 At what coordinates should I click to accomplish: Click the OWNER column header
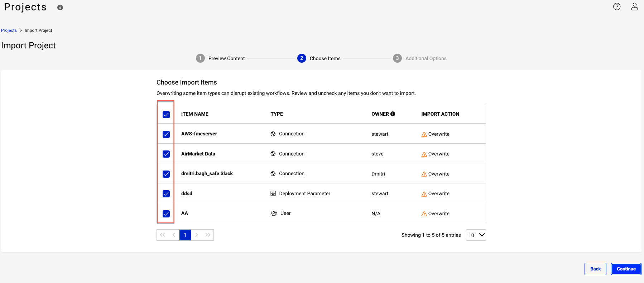[x=380, y=114]
